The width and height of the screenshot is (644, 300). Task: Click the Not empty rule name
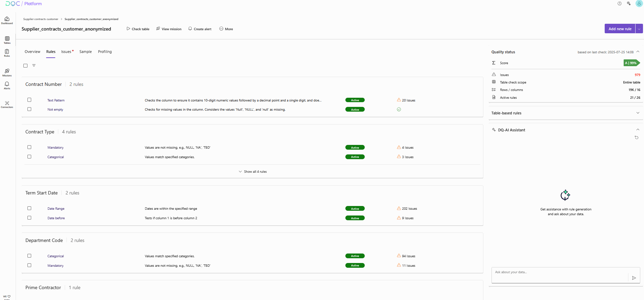tap(55, 110)
